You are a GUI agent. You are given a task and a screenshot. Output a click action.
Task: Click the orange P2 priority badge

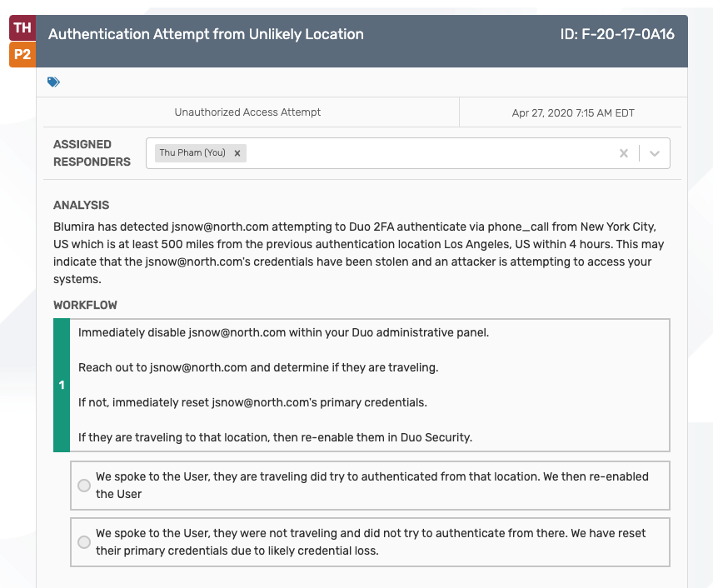[22, 55]
